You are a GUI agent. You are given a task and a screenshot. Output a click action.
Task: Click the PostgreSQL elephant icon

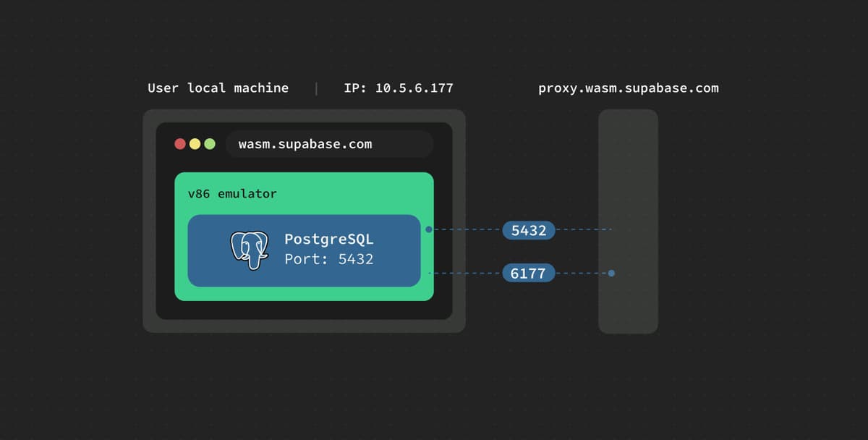coord(250,252)
